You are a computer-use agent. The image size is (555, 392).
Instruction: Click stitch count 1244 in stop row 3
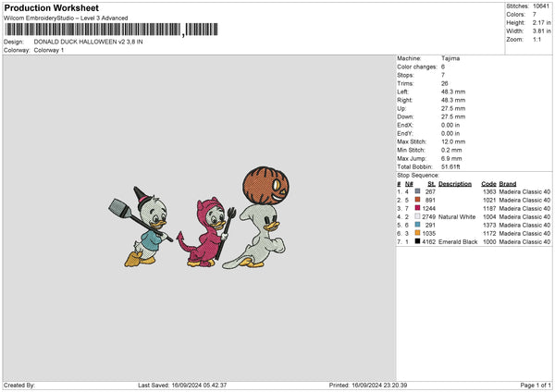428,208
